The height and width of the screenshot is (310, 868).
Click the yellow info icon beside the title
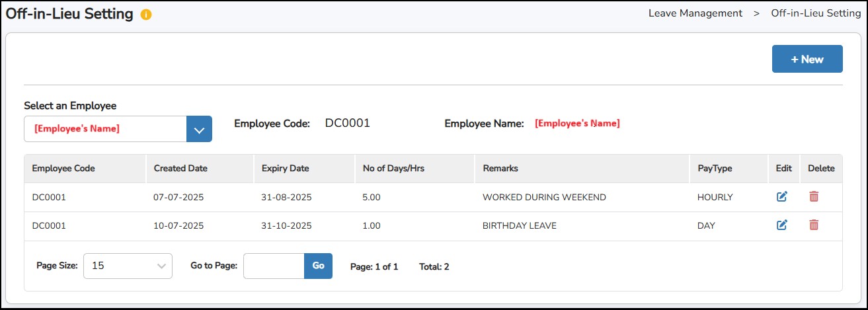click(146, 15)
